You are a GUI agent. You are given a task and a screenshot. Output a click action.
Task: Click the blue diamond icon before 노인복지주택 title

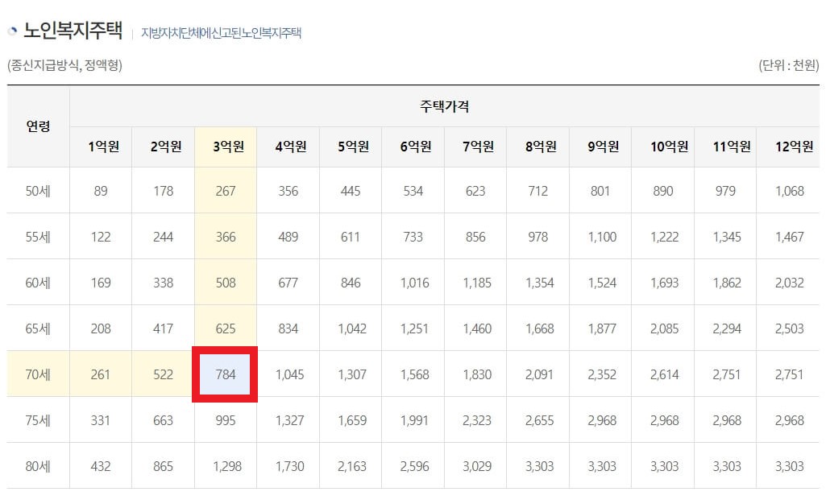tap(11, 30)
